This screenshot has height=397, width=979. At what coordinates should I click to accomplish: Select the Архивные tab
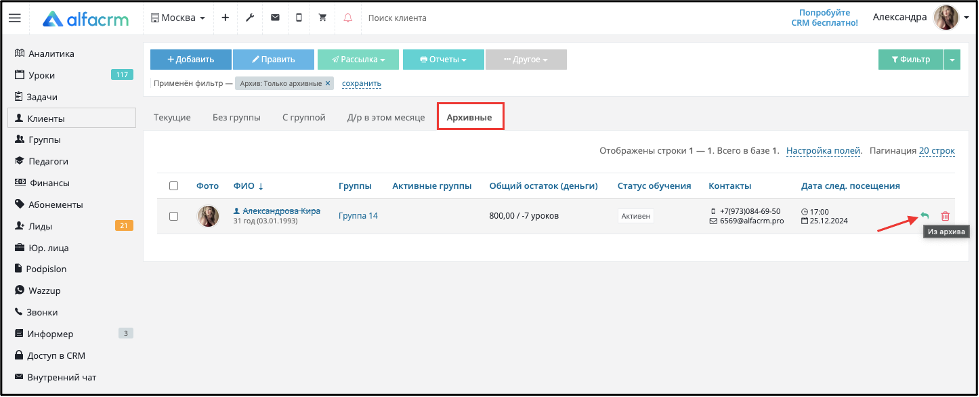tap(470, 117)
